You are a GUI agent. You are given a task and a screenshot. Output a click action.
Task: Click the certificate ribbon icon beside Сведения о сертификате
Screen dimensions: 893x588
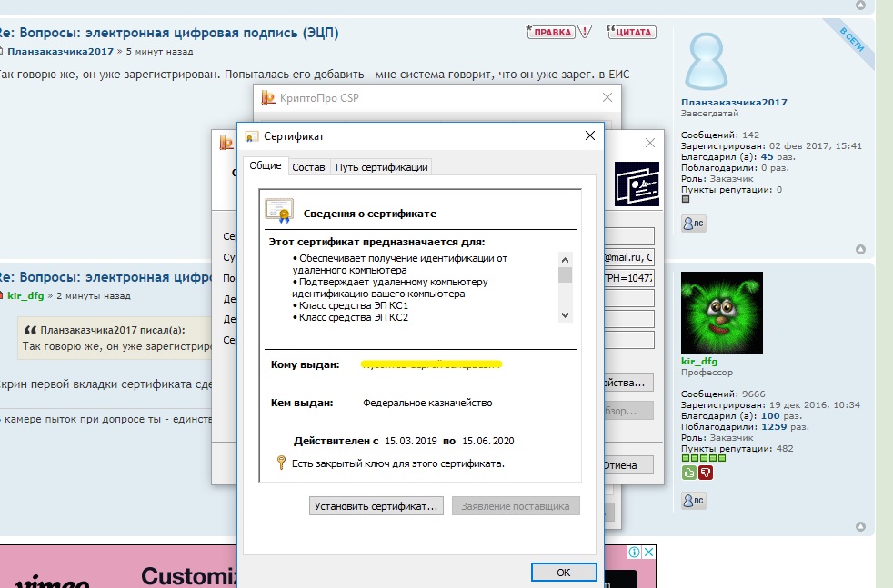(x=279, y=212)
